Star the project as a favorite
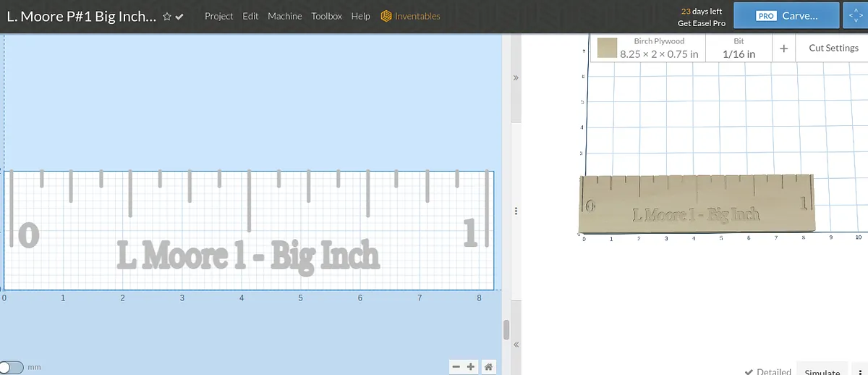This screenshot has width=868, height=375. (167, 16)
